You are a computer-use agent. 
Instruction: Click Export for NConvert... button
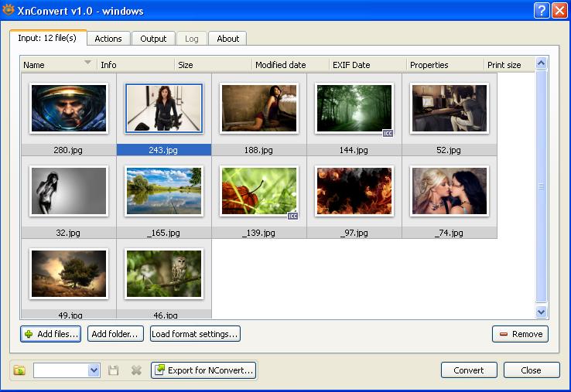point(203,370)
